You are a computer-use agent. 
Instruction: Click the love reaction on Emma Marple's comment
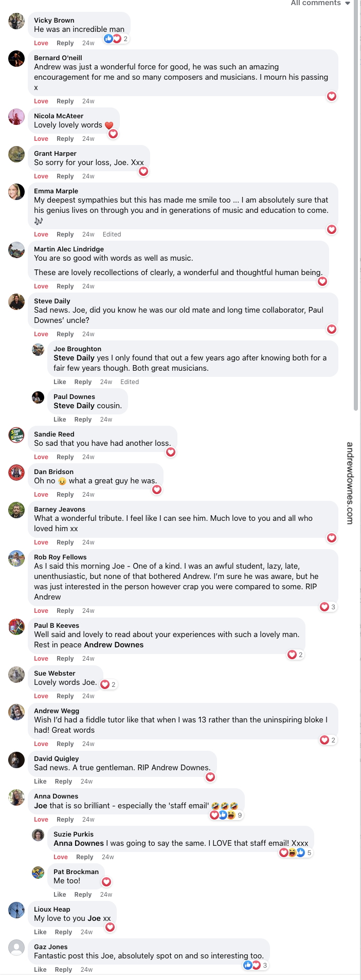[332, 229]
